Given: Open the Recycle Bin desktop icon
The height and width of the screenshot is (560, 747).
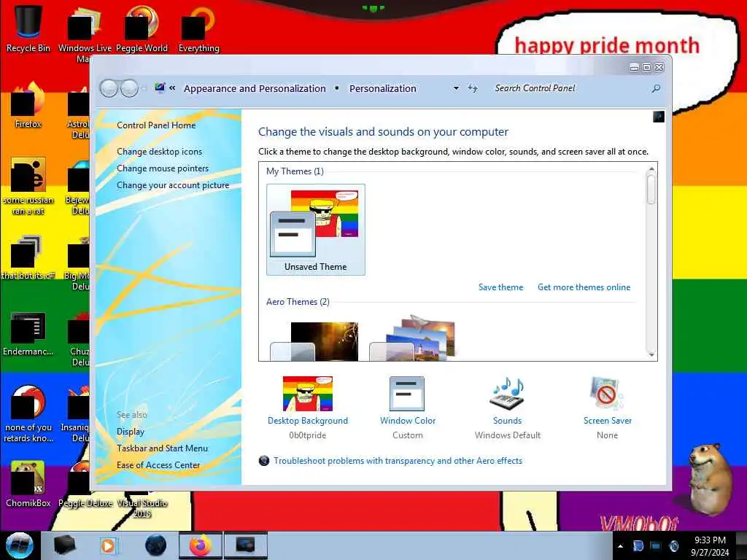Looking at the screenshot, I should [x=28, y=28].
